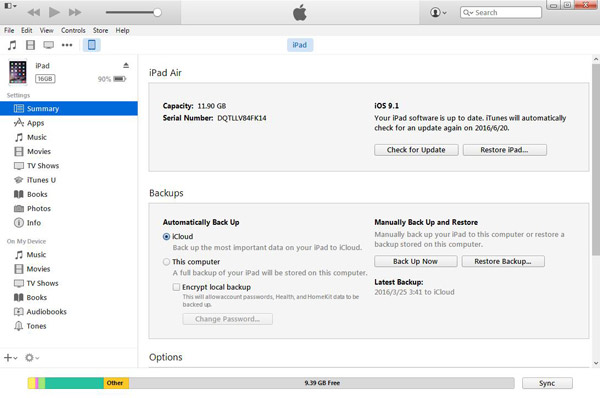The image size is (600, 398).
Task: Open Movies under Settings
Action: tap(69, 152)
